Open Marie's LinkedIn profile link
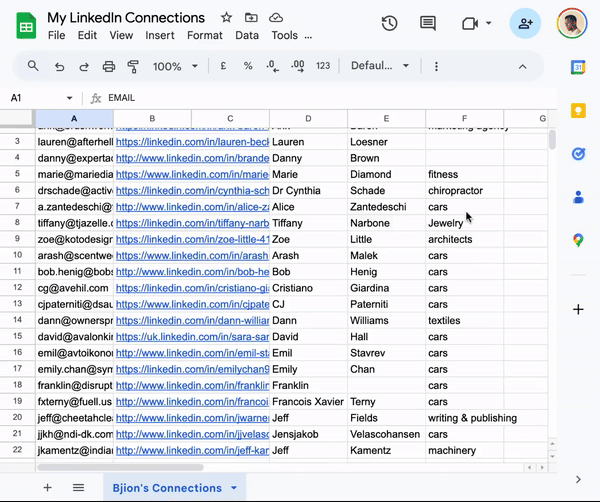 (192, 174)
